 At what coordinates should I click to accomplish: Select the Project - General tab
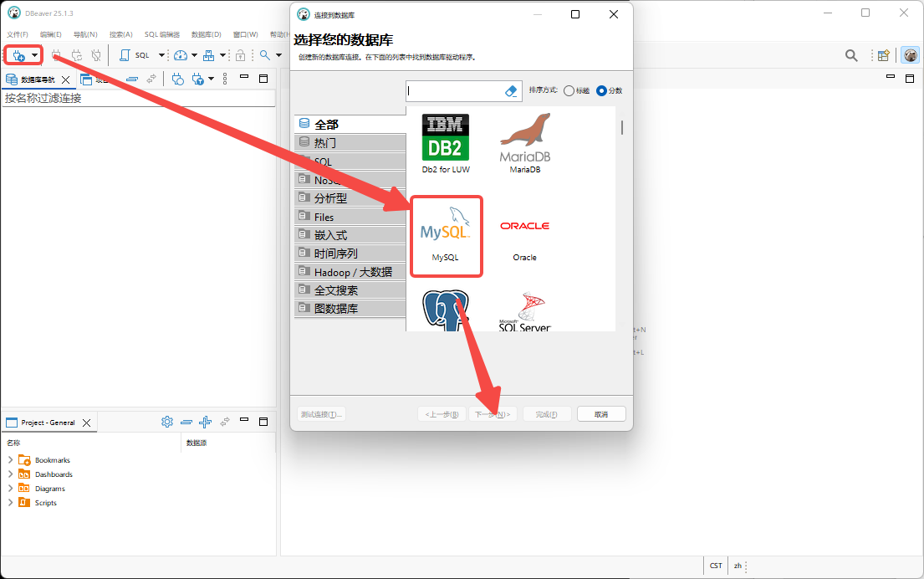pyautogui.click(x=48, y=423)
